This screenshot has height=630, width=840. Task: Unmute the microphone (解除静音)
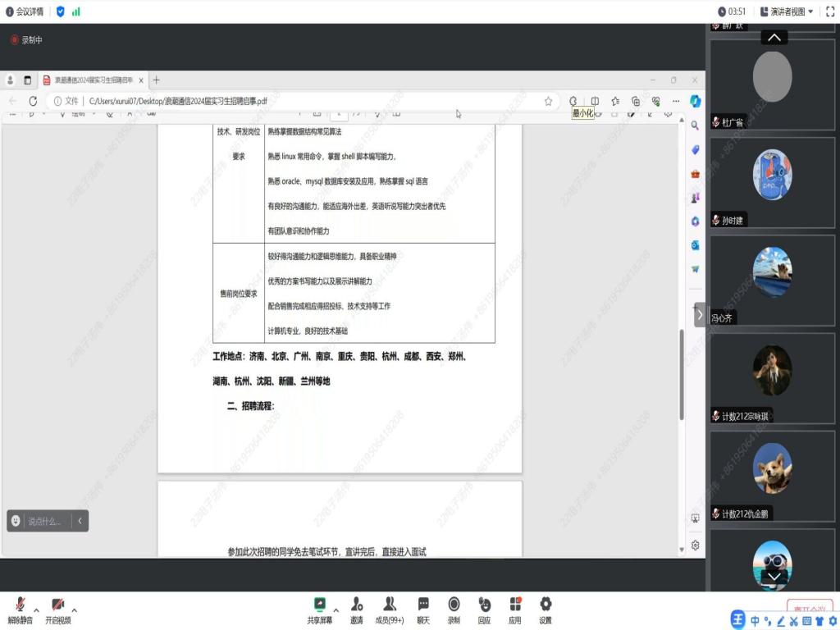pos(21,610)
